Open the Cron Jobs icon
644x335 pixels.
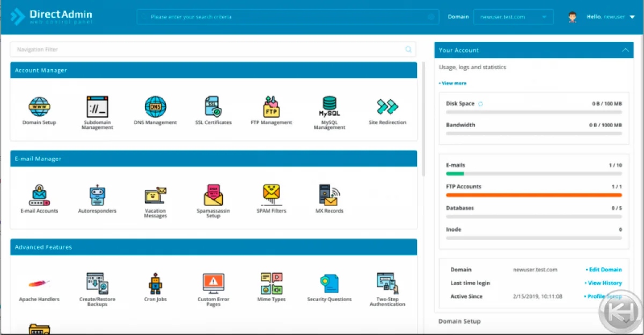tap(155, 284)
